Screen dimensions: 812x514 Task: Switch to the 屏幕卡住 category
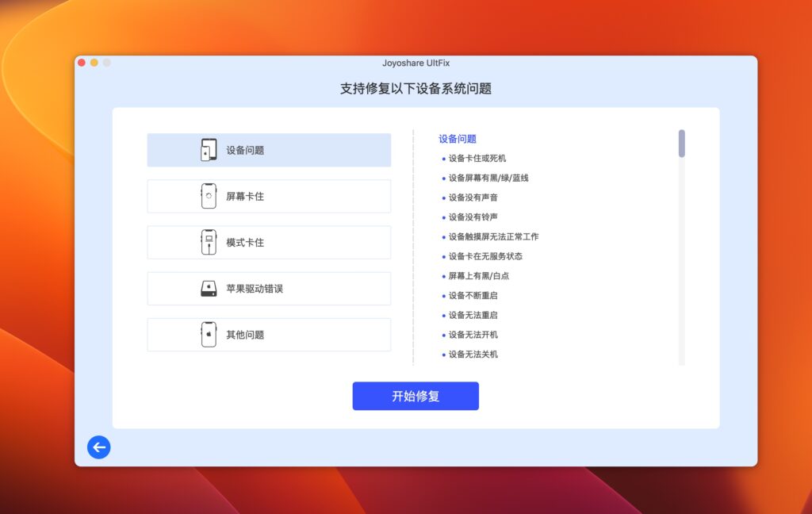pyautogui.click(x=269, y=195)
